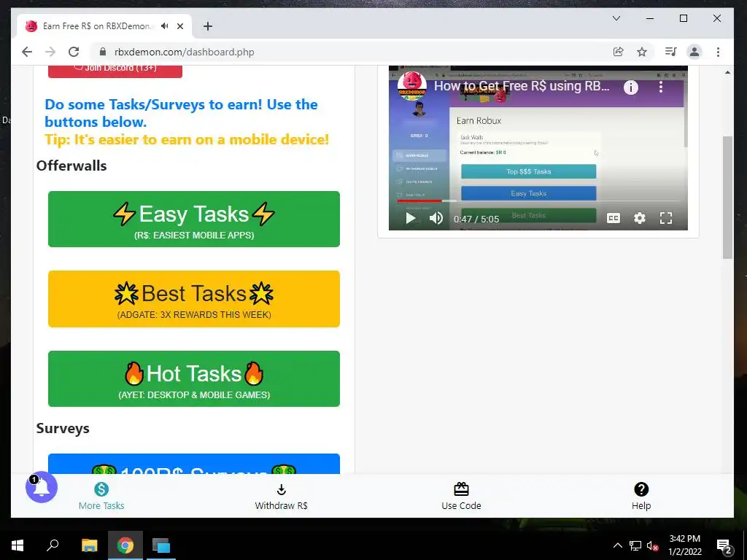Image resolution: width=747 pixels, height=560 pixels.
Task: Open the Best Tasks AdGate offerwall
Action: 194,299
